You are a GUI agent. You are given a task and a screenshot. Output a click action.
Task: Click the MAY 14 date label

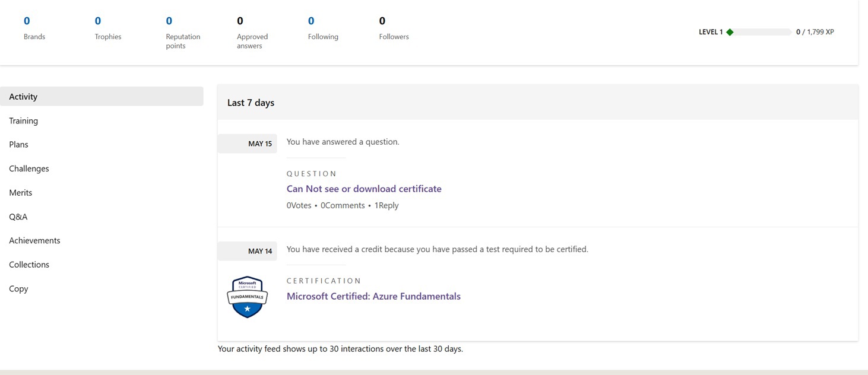click(x=260, y=251)
